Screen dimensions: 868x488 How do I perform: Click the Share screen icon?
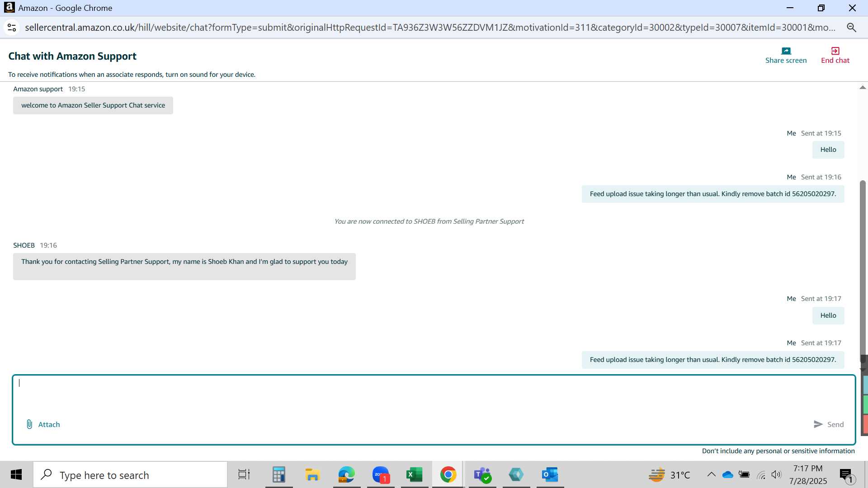pos(786,51)
